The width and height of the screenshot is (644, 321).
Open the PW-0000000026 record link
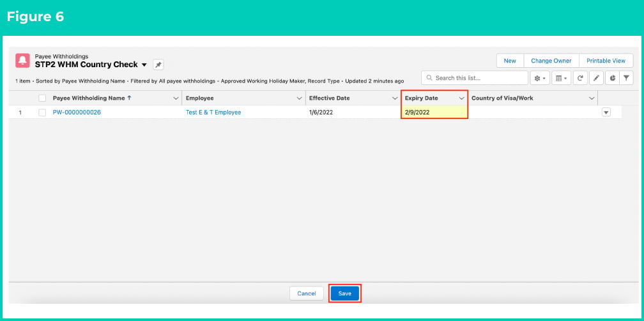click(x=77, y=112)
